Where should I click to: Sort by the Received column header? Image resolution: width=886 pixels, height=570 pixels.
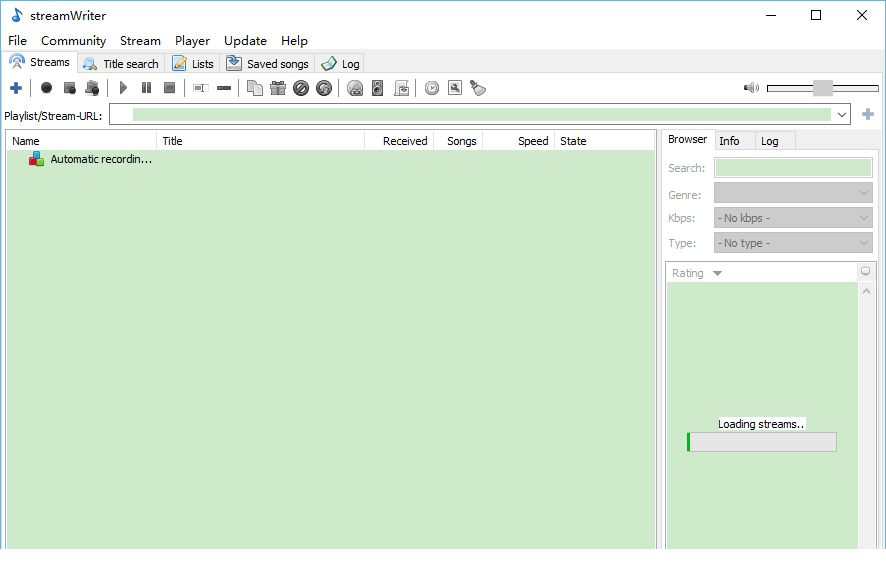(x=399, y=141)
